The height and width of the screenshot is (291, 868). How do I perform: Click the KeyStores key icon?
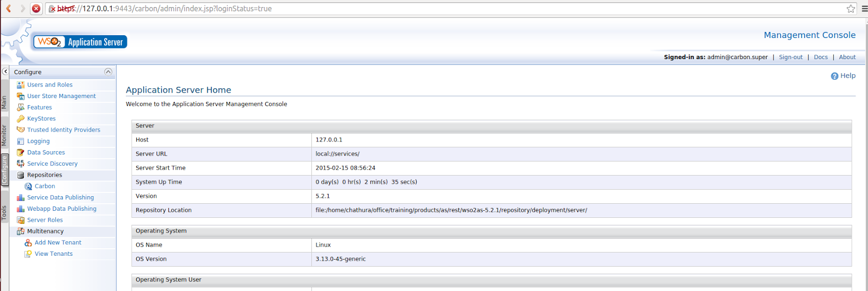click(21, 119)
